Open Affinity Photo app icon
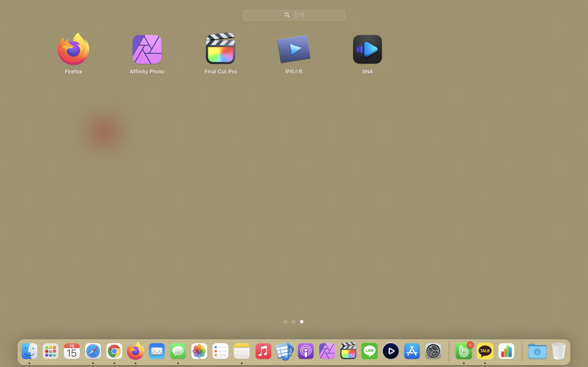Viewport: 588px width, 367px height. point(147,50)
